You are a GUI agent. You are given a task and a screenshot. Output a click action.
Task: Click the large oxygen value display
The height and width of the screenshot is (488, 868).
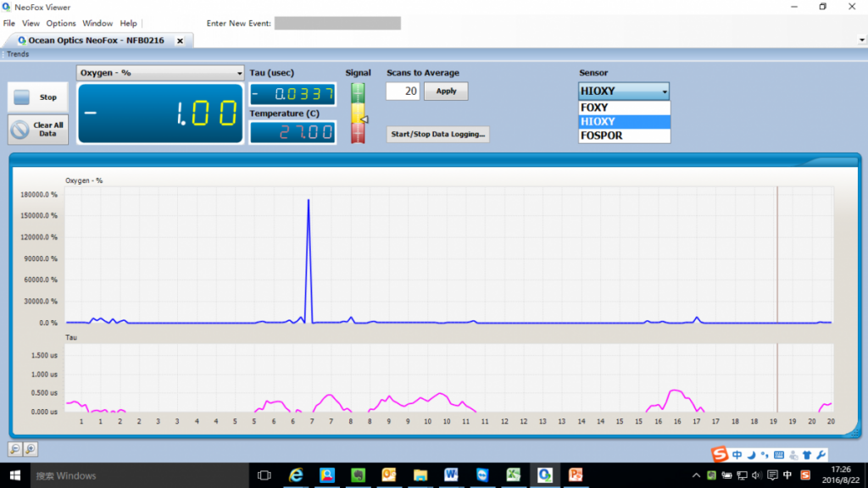(160, 114)
